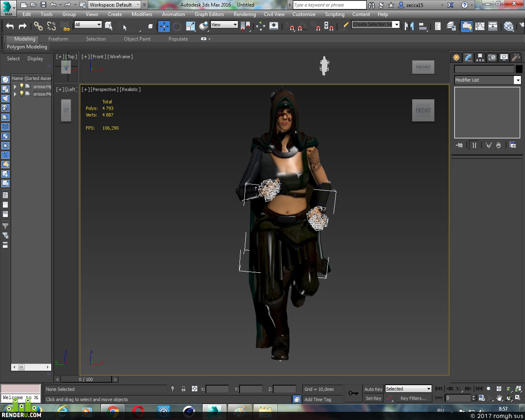Switch to the Freeform ribbon tab
Viewport: 525px width, 420px height.
pos(58,39)
